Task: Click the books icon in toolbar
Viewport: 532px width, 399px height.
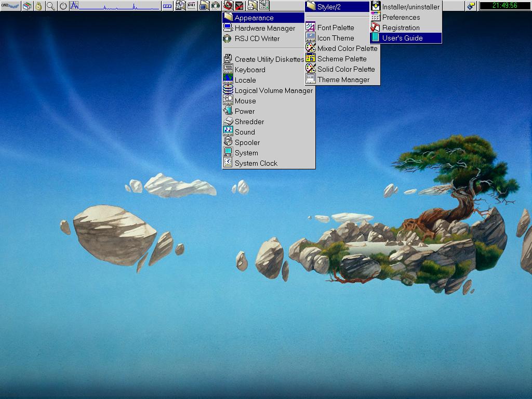Action: pyautogui.click(x=26, y=6)
